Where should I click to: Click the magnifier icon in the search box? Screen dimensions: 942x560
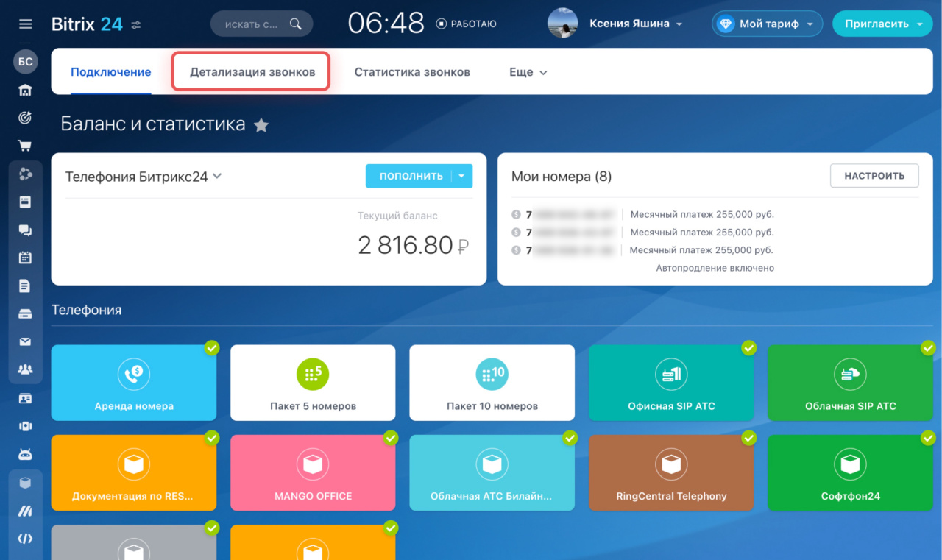coord(296,24)
